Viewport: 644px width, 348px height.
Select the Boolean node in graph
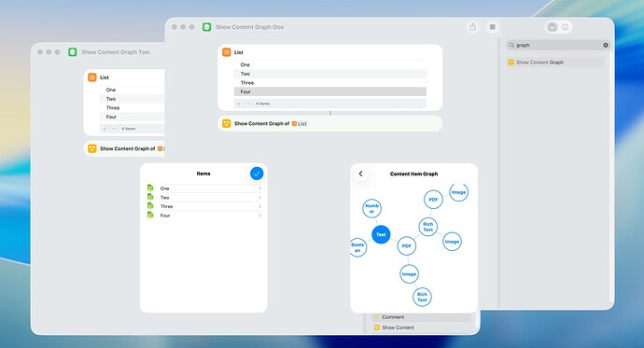[357, 247]
